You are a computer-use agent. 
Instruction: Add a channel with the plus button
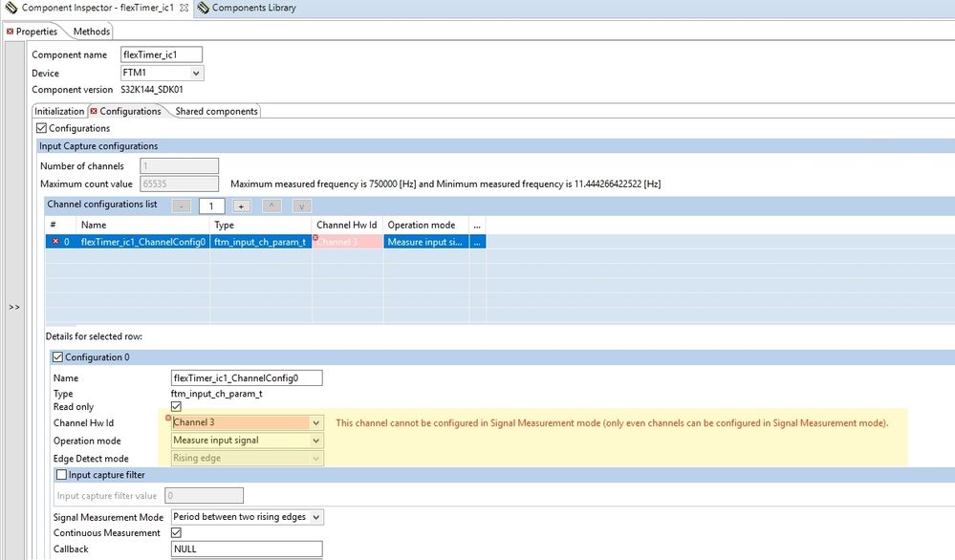click(x=241, y=206)
